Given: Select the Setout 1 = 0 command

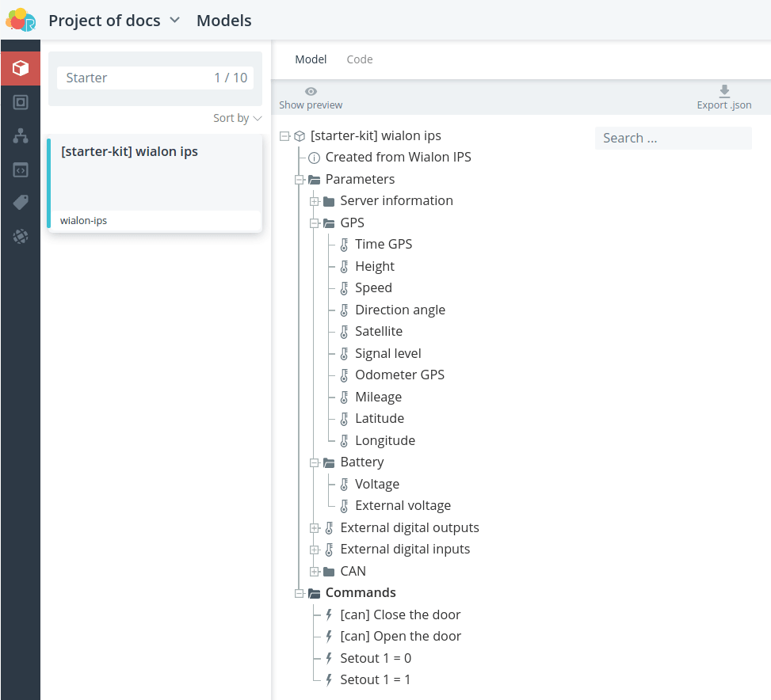Looking at the screenshot, I should click(x=376, y=658).
